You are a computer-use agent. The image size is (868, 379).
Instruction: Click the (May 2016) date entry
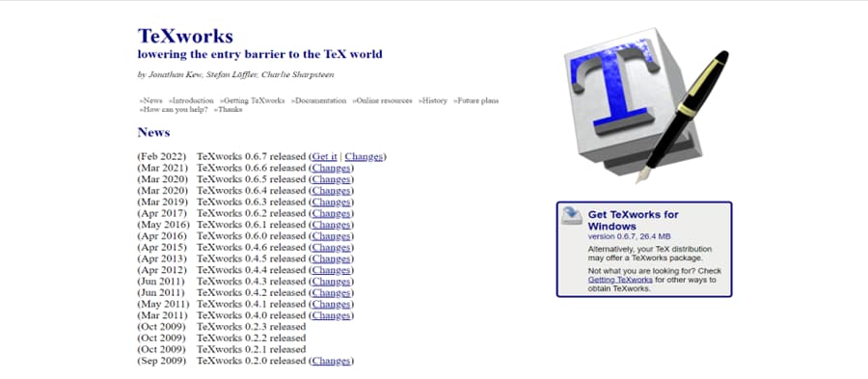tap(163, 225)
